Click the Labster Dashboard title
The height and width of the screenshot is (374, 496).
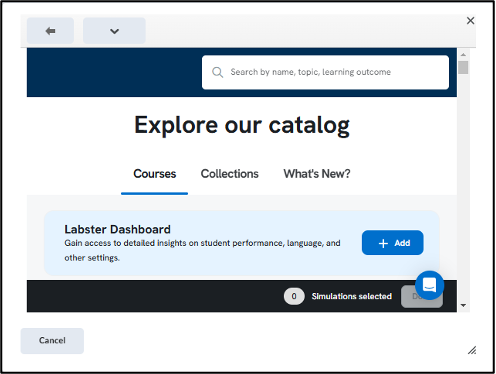point(117,229)
